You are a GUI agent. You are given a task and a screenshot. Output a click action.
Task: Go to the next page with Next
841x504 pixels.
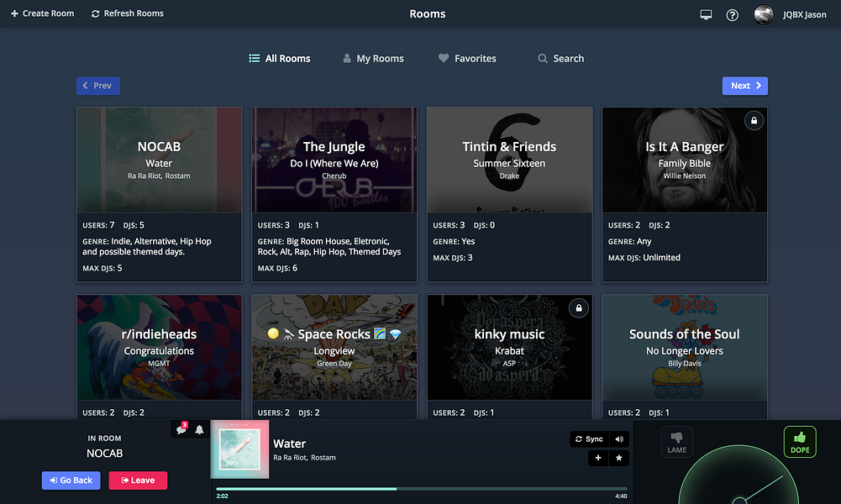(745, 86)
